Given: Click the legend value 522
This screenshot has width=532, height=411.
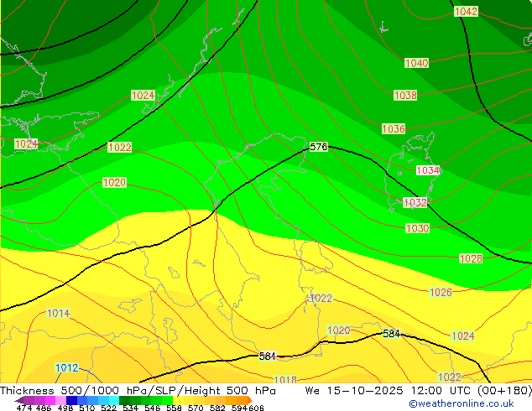Looking at the screenshot, I should [108, 408].
